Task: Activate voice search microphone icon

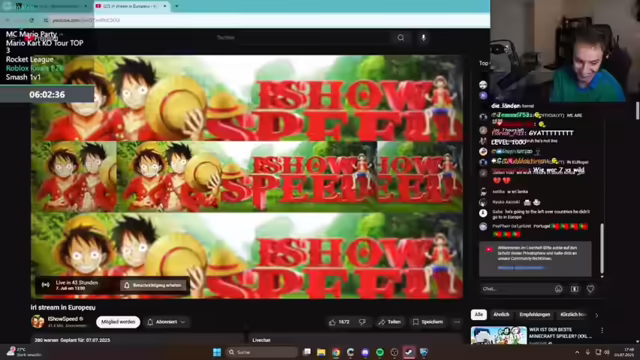Action: [x=423, y=38]
